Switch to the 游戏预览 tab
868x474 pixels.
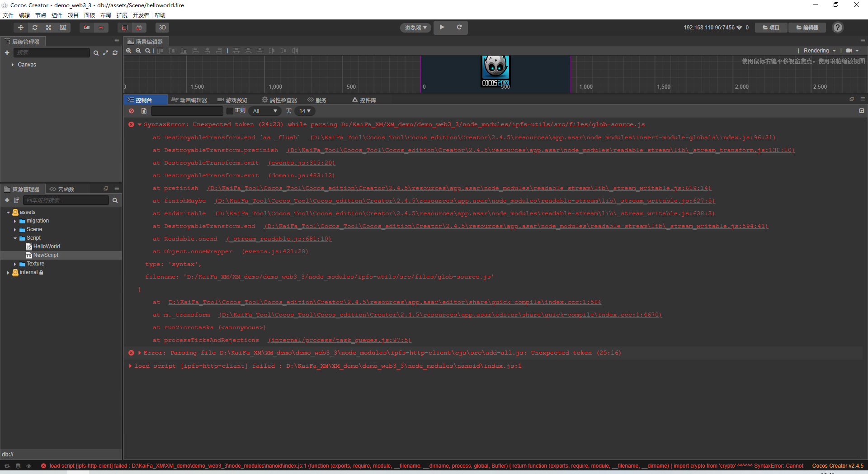coord(232,100)
